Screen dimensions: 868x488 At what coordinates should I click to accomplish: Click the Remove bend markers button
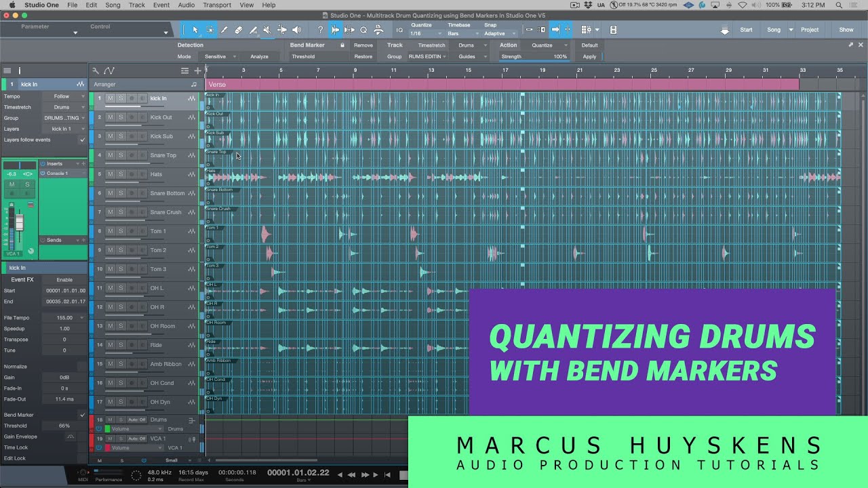[363, 45]
